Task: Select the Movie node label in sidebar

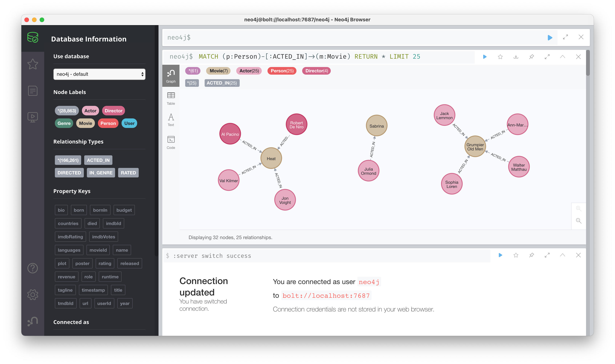Action: pos(85,123)
